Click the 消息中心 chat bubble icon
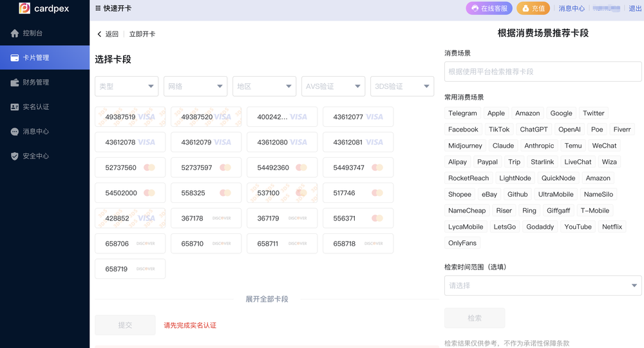 tap(15, 131)
